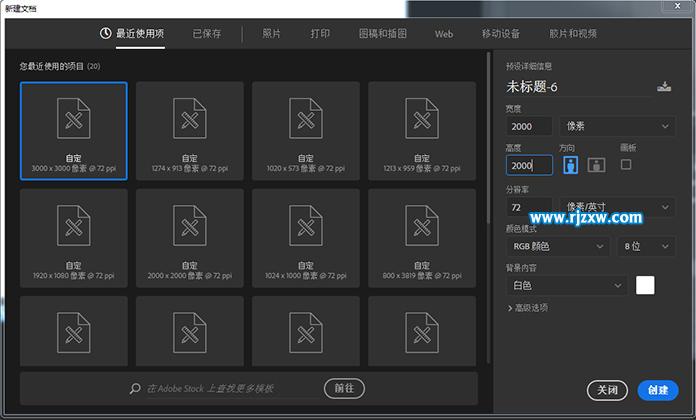Close the 新建文档 dialog window with X
Image resolution: width=696 pixels, height=420 pixels.
(677, 6)
